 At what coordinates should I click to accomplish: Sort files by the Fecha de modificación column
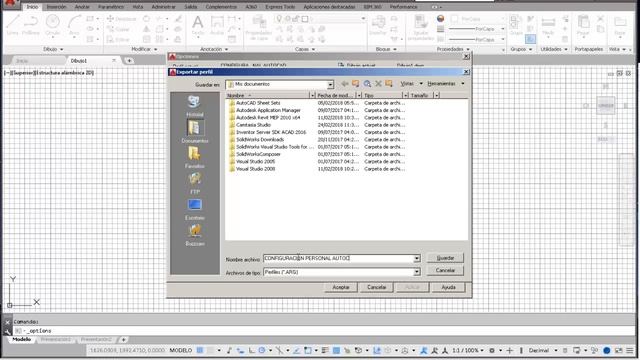tap(336, 95)
